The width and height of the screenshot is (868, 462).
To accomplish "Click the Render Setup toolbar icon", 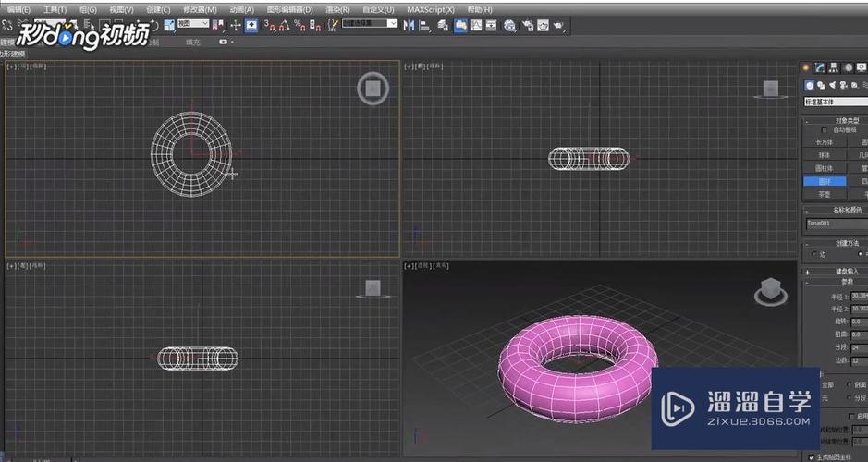I will (527, 25).
